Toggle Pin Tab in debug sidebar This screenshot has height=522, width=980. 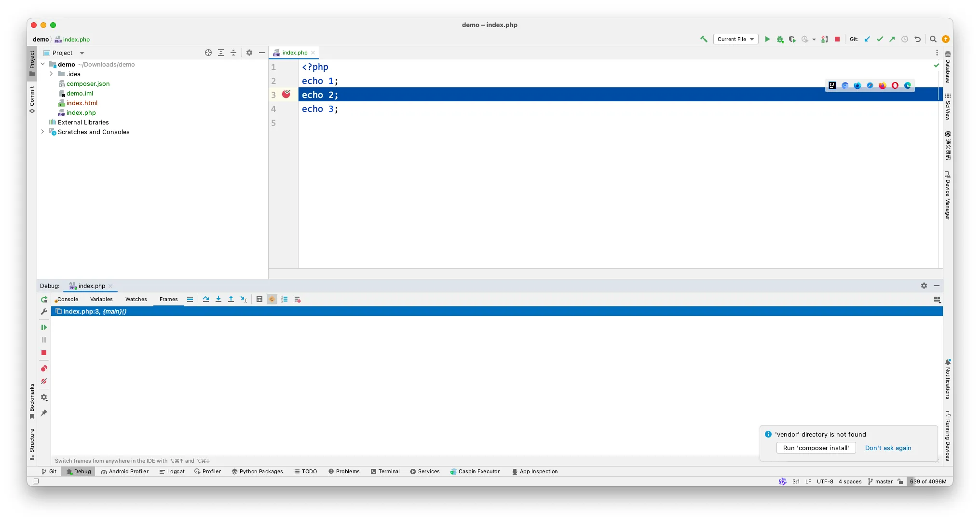click(x=44, y=413)
